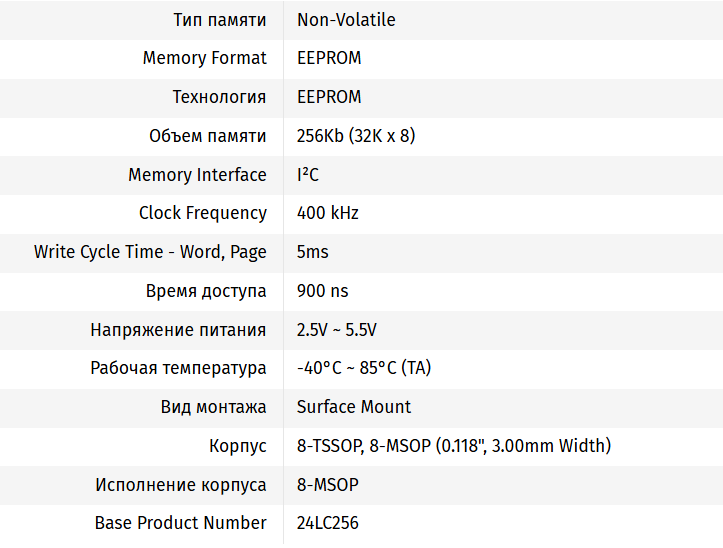Click the "Memory Interface" label

coord(197,175)
